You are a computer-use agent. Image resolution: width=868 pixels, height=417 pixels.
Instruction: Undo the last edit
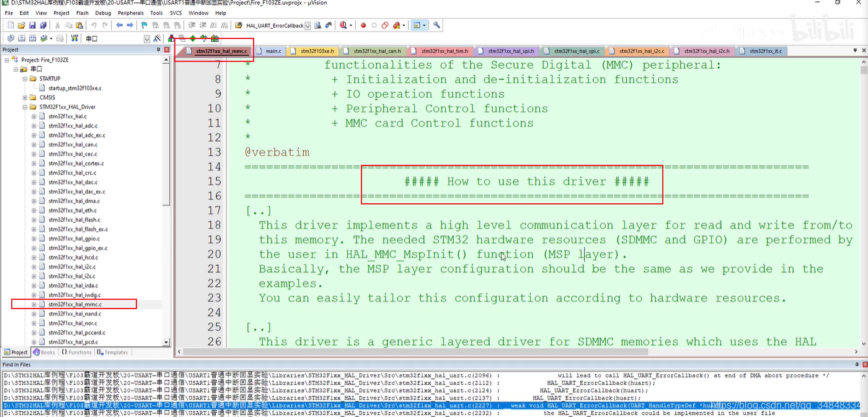click(94, 25)
